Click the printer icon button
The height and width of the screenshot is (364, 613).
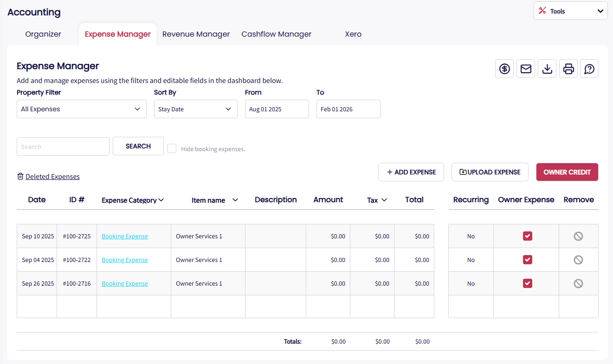point(568,69)
